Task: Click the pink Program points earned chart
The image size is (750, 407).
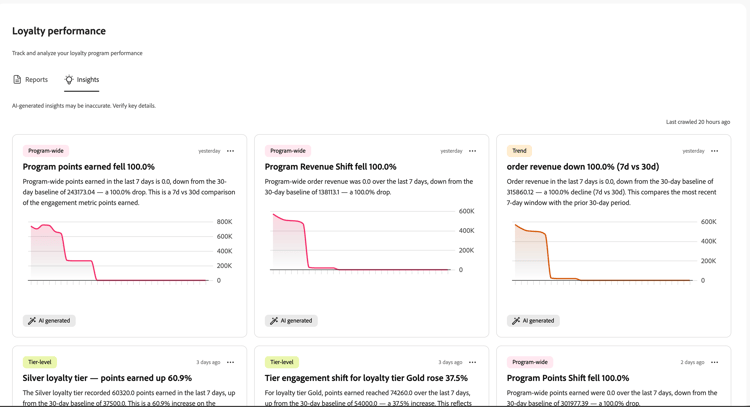Action: (x=129, y=252)
